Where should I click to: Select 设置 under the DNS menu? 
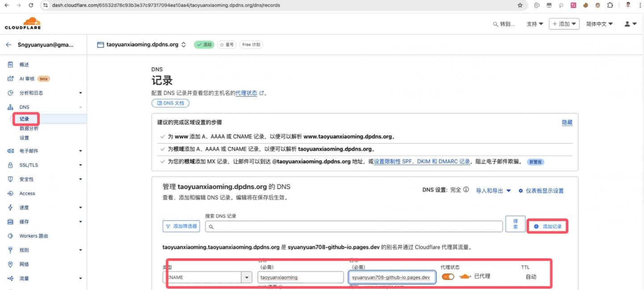coord(24,138)
